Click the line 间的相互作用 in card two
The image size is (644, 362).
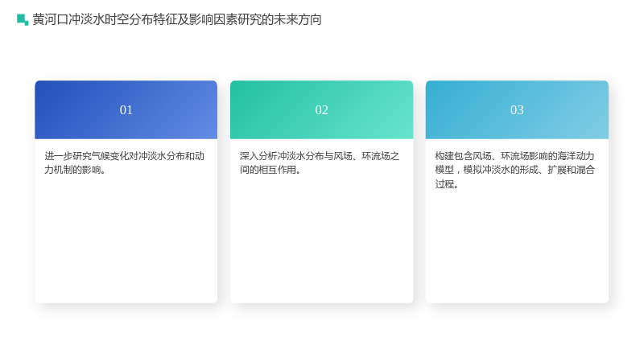(270, 170)
